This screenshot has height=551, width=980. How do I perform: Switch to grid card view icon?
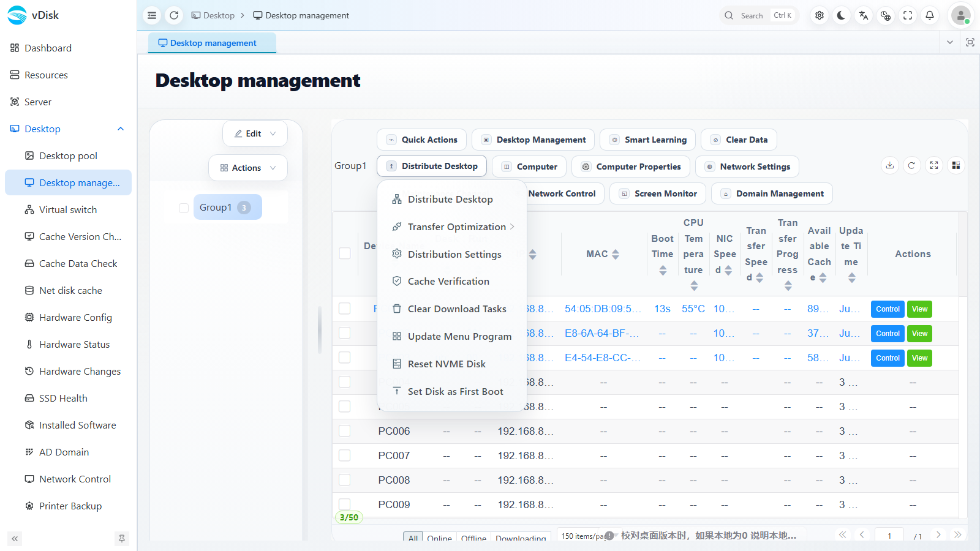coord(956,165)
